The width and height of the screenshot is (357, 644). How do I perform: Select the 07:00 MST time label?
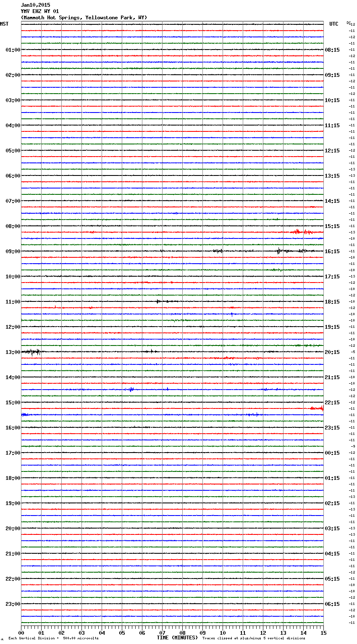(x=13, y=201)
